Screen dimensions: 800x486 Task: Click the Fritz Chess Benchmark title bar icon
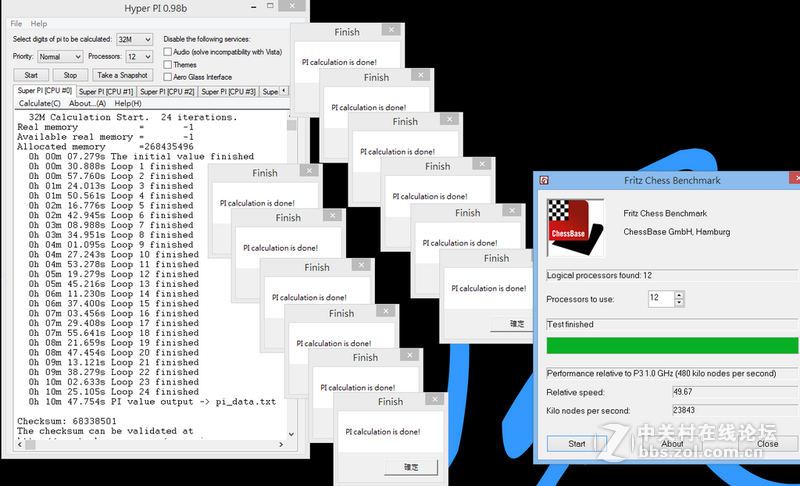tap(544, 180)
